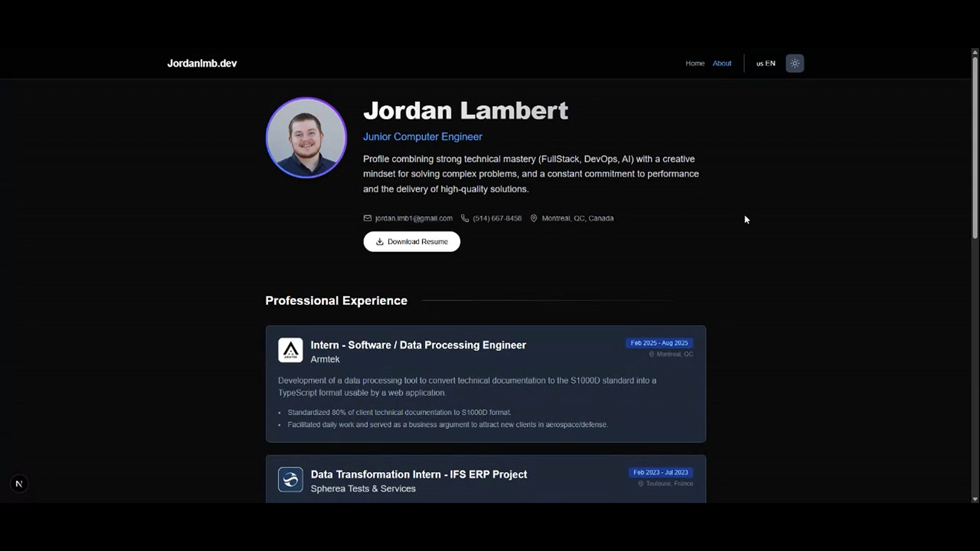Click the JordanImb.dev site logo

(x=202, y=63)
